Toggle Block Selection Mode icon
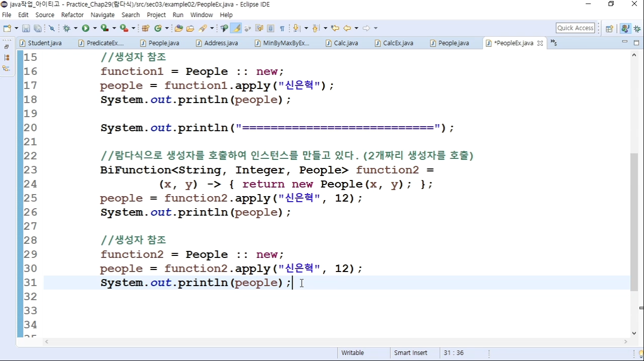 [x=271, y=28]
